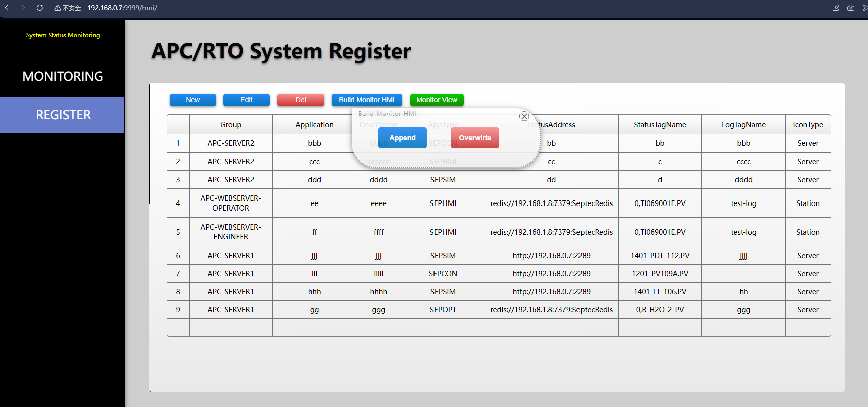The width and height of the screenshot is (868, 407).
Task: Select row 4 APC-WEBSERVER-OPERATOR
Action: 231,203
